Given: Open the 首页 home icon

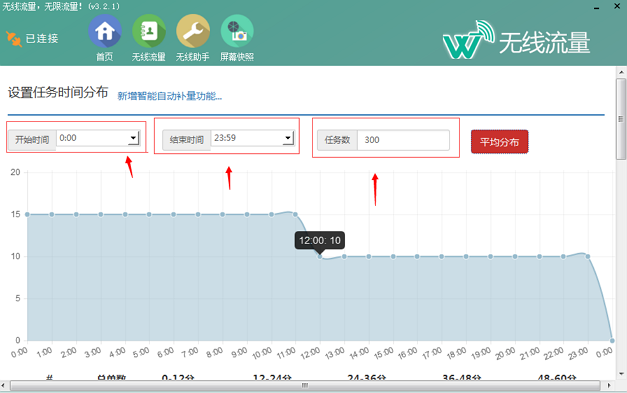Looking at the screenshot, I should tap(105, 31).
